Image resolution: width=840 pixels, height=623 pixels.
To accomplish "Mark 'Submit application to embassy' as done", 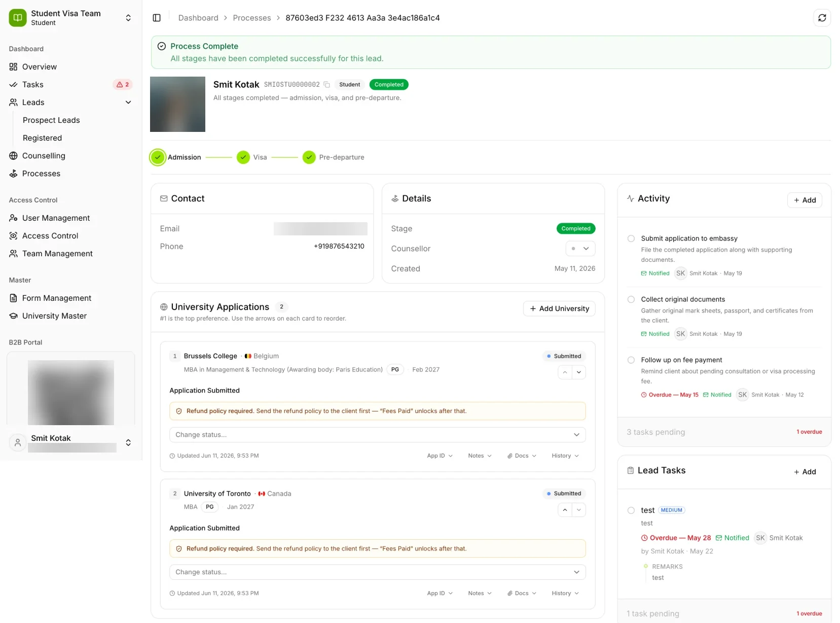I will click(x=631, y=238).
